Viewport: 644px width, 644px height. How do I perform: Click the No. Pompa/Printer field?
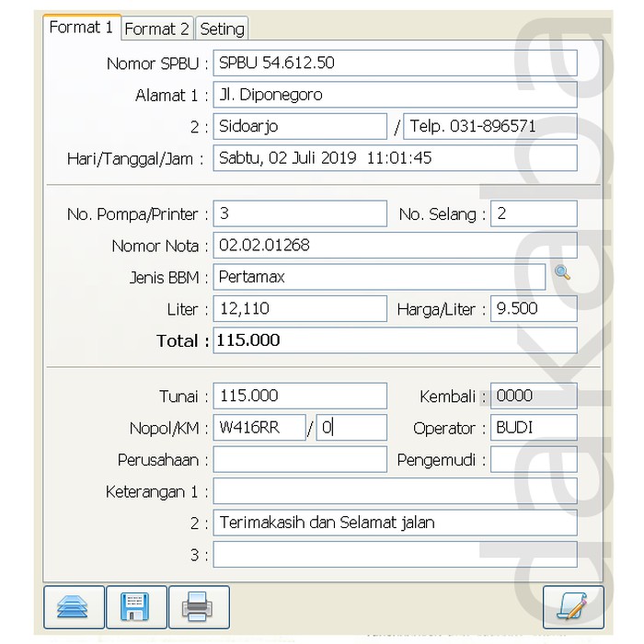point(299,213)
